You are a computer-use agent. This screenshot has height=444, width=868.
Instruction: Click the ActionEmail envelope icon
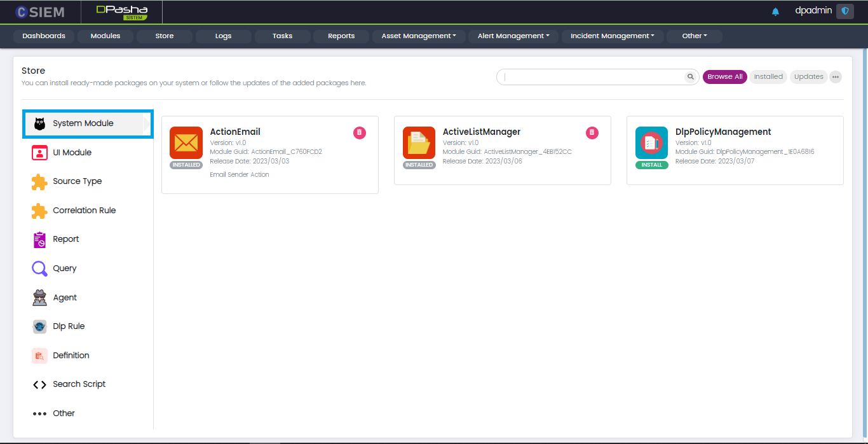(x=186, y=143)
